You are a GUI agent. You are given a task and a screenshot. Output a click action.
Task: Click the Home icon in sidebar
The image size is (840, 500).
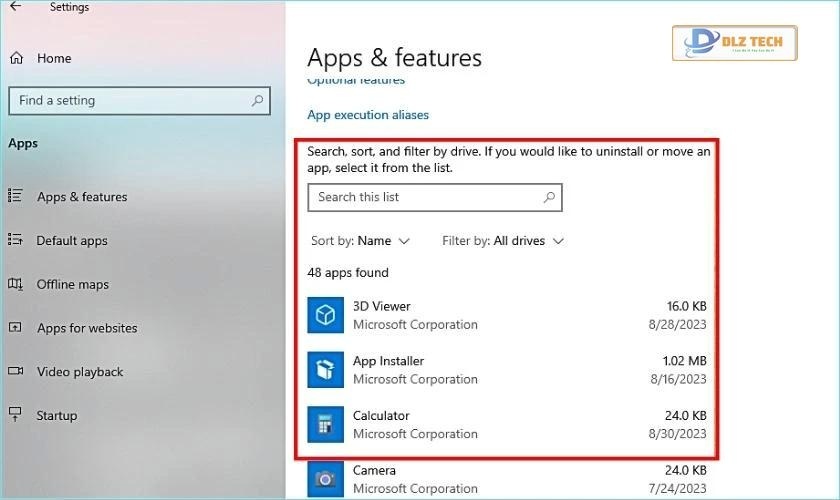[x=16, y=59]
